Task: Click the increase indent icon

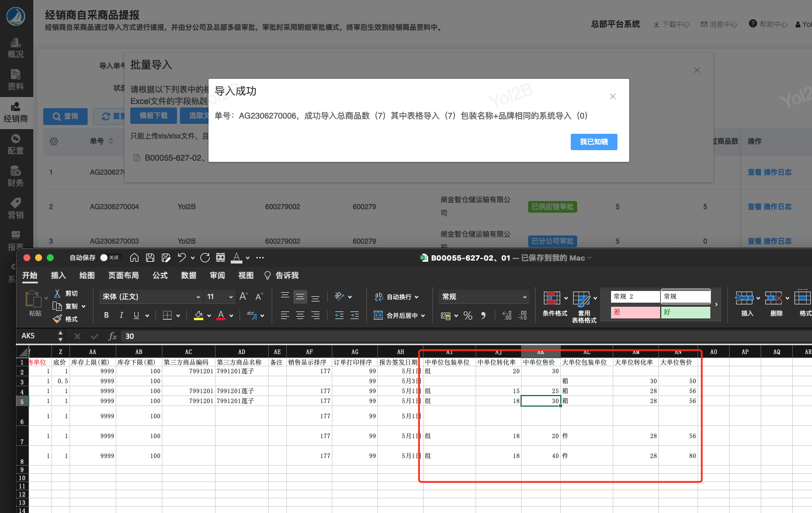Action: pyautogui.click(x=355, y=316)
